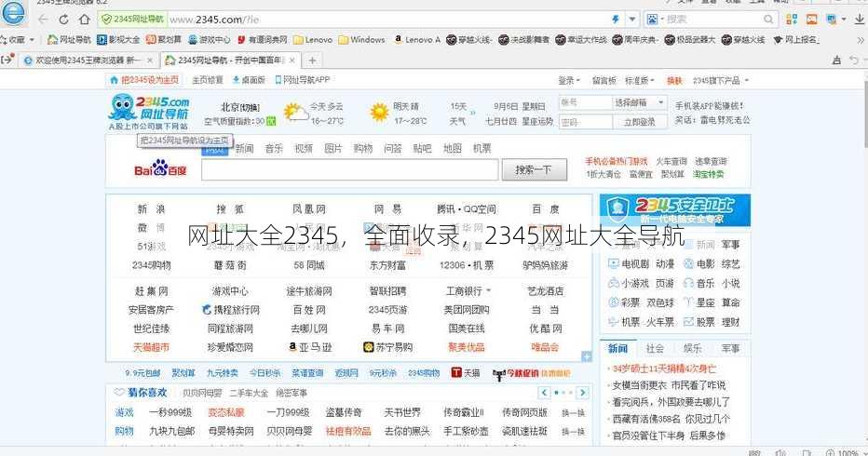Screen dimensions: 868x456
Task: Switch to the 社会 news tab
Action: (655, 348)
